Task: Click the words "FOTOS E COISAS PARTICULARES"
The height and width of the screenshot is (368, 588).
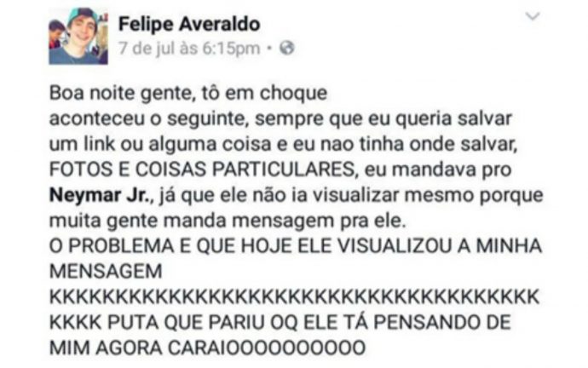Action: [202, 170]
